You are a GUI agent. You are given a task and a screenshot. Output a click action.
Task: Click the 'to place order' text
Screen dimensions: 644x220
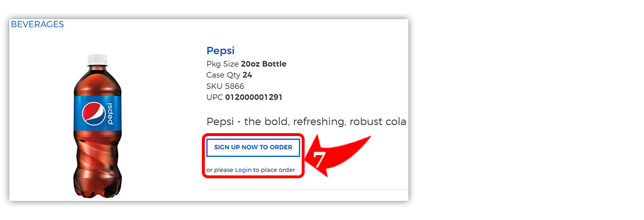coord(274,170)
